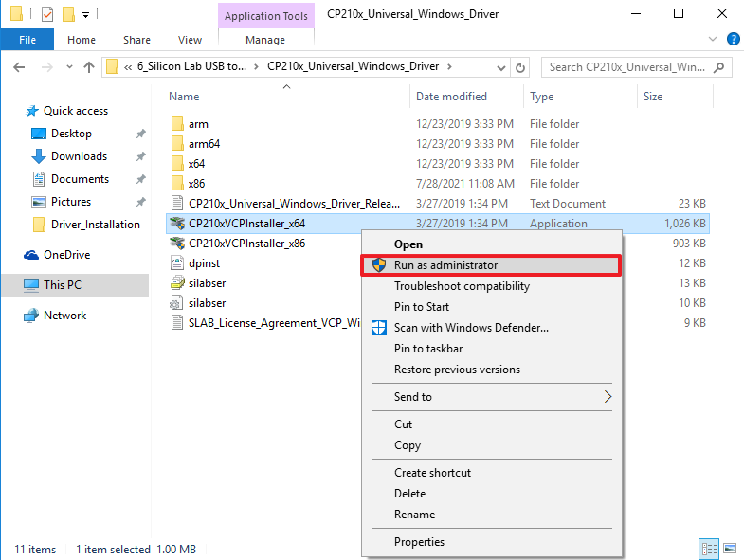Switch to the Home ribbon tab
The image size is (744, 560).
82,40
